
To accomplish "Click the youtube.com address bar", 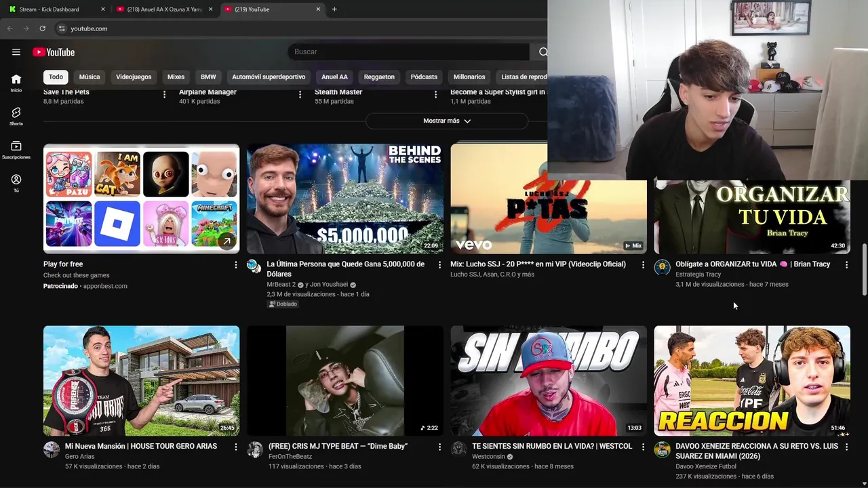I will [298, 28].
